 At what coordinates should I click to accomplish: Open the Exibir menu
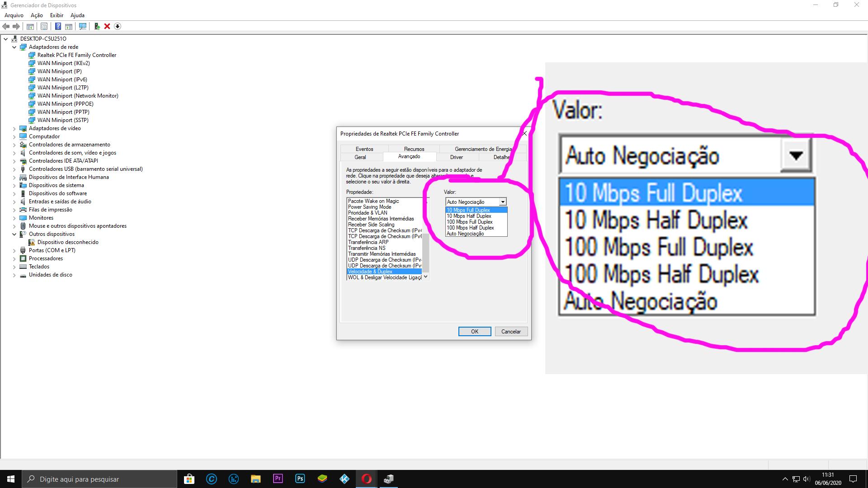click(x=57, y=15)
